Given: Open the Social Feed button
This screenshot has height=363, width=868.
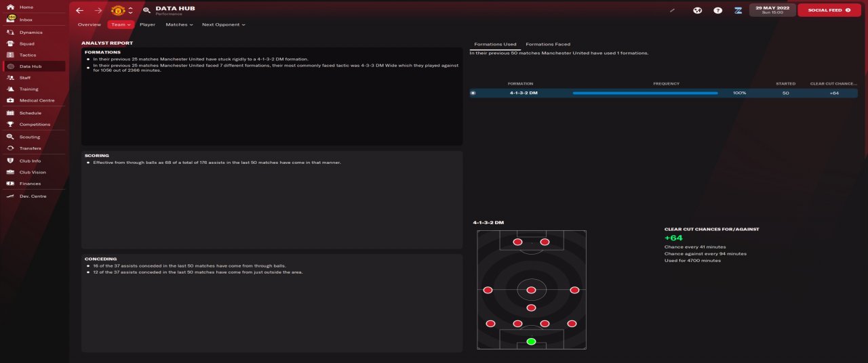Looking at the screenshot, I should pyautogui.click(x=829, y=10).
